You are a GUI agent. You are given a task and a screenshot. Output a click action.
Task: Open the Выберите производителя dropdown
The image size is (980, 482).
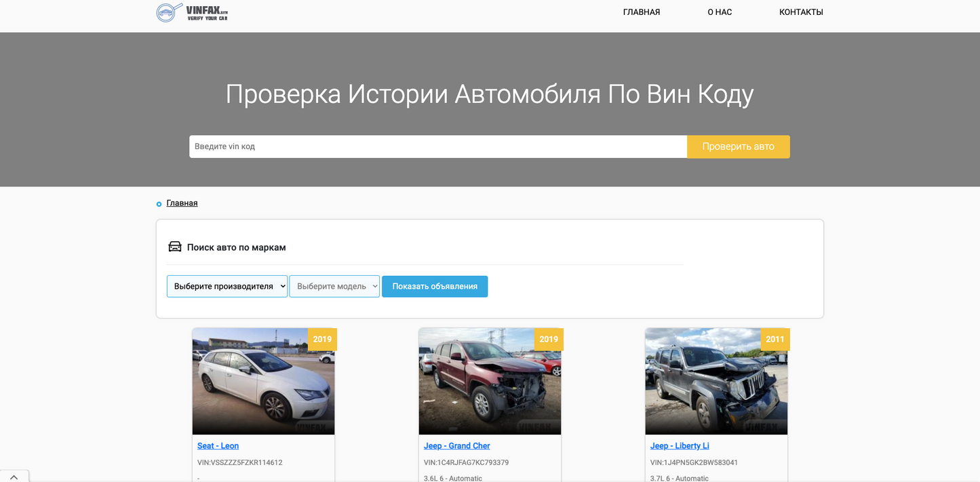point(227,286)
